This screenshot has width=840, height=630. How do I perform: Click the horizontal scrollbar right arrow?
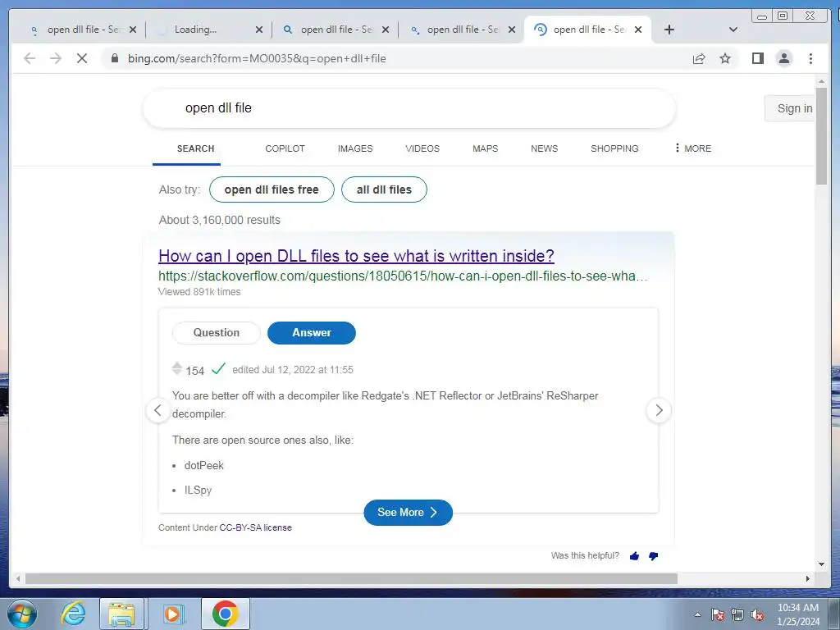click(x=808, y=578)
